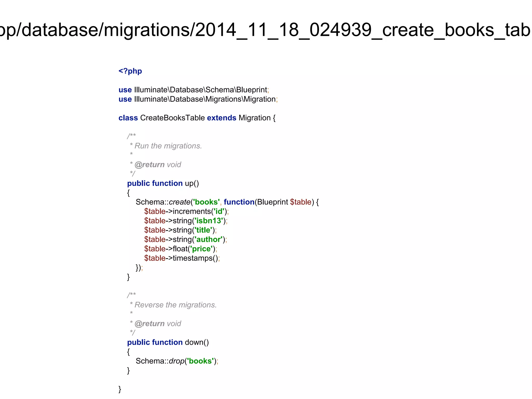Click the '<?php' opening tag

pos(130,71)
